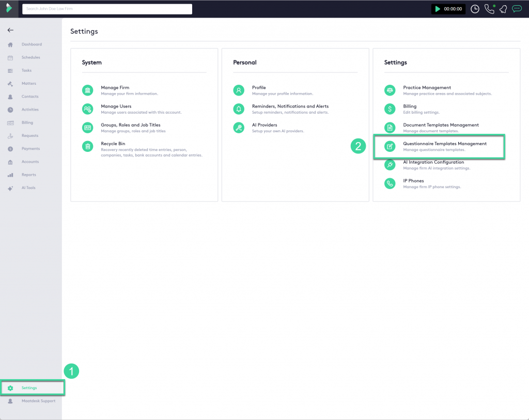Screen dimensions: 529x420
Task: Click the Recycle Bin trash icon
Action: 88,146
